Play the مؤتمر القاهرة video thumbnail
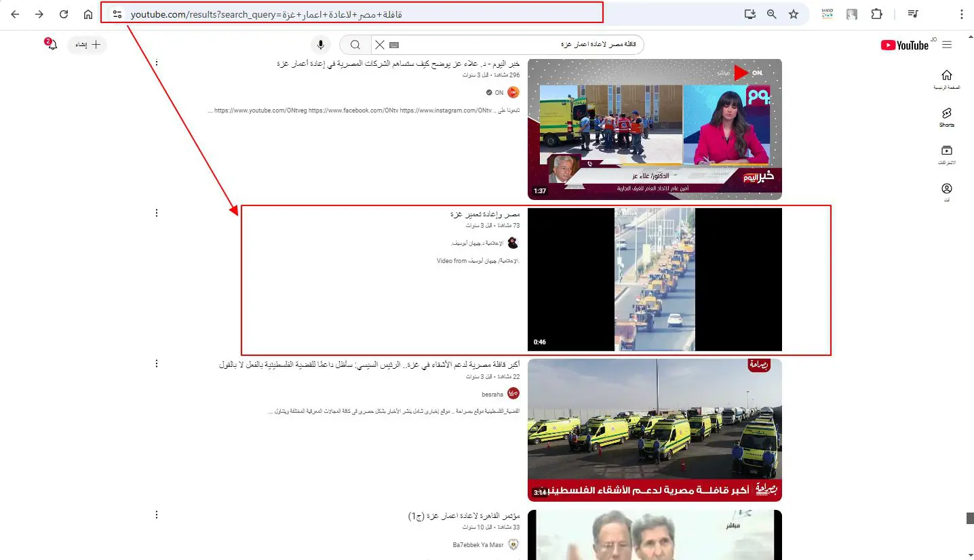The width and height of the screenshot is (974, 560). tap(655, 535)
